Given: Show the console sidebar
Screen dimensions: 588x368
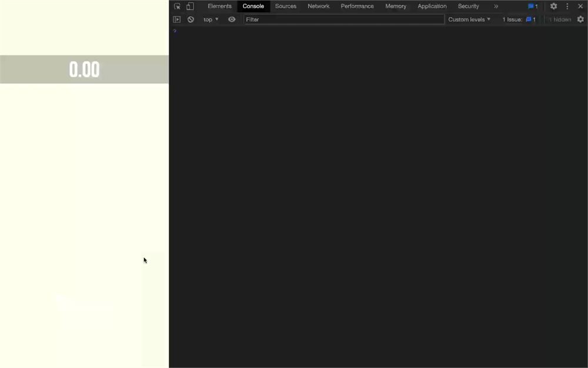Looking at the screenshot, I should click(176, 19).
